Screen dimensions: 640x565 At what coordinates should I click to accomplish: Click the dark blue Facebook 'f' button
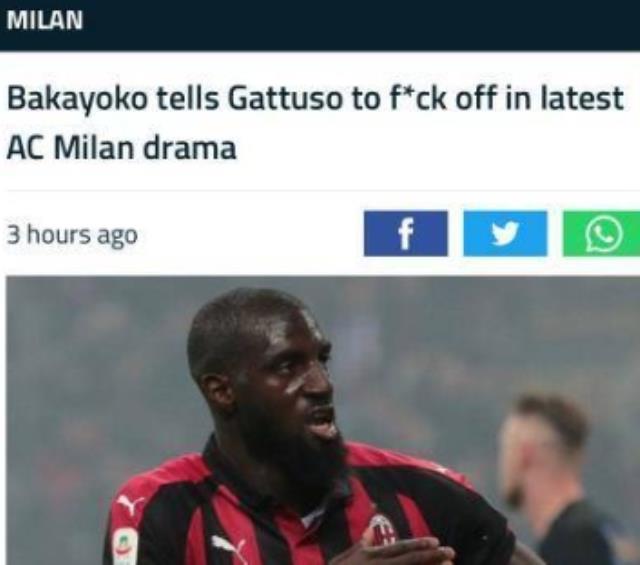point(405,234)
